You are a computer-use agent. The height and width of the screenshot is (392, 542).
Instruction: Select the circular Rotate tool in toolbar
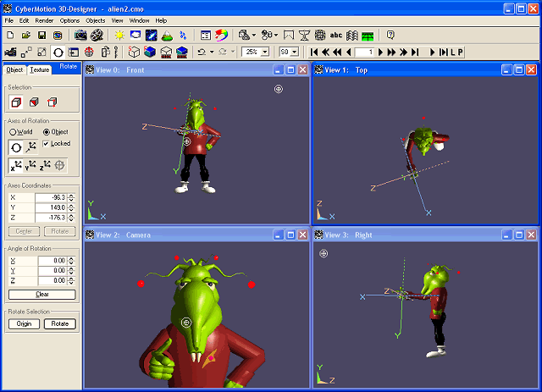(58, 52)
